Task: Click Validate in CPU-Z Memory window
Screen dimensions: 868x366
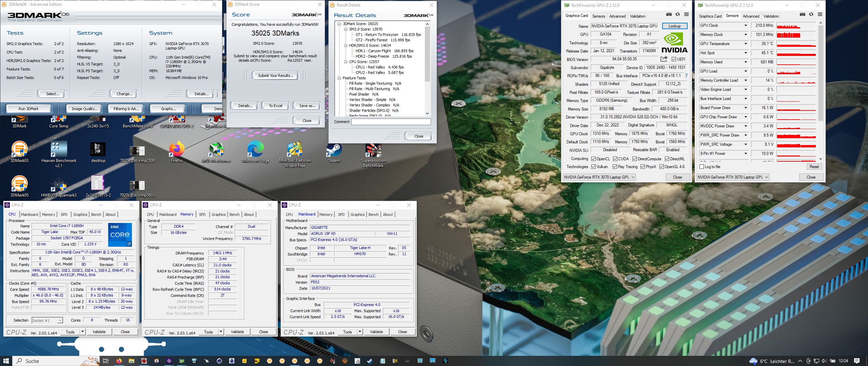Action: (237, 332)
